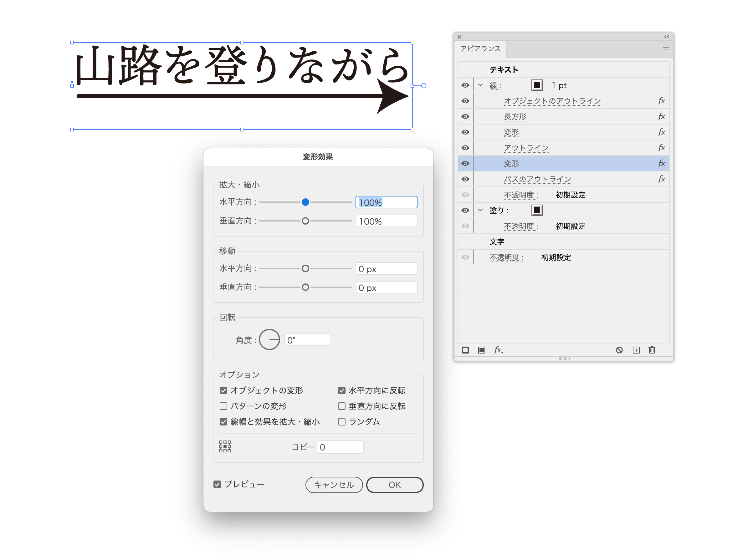Screen dimensions: 748x560
Task: Click the キャンセル button
Action: pyautogui.click(x=334, y=485)
